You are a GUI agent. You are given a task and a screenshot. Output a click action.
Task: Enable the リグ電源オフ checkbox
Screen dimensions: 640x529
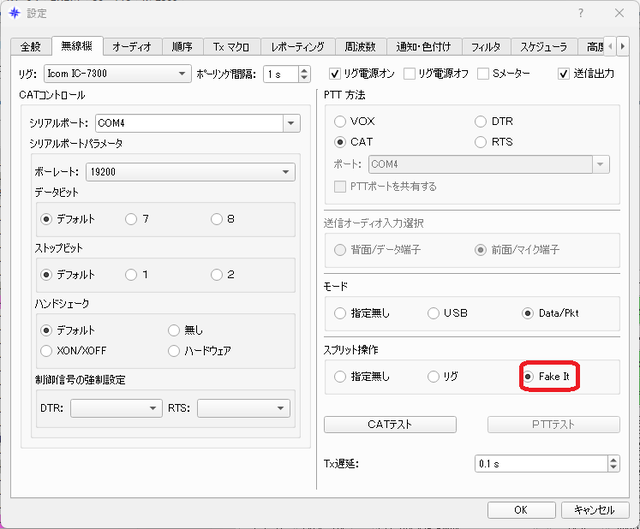pos(409,74)
